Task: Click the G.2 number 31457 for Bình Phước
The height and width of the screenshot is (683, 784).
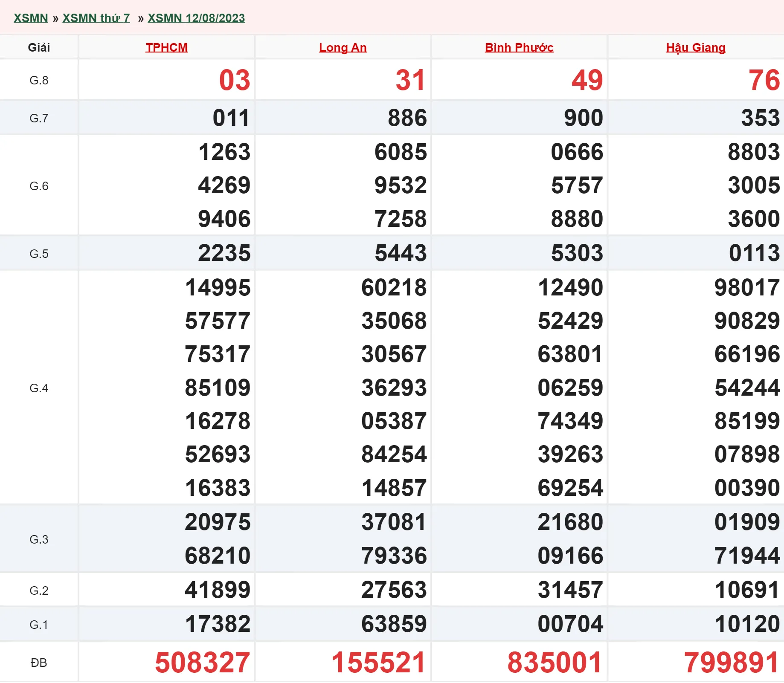Action: click(x=570, y=590)
